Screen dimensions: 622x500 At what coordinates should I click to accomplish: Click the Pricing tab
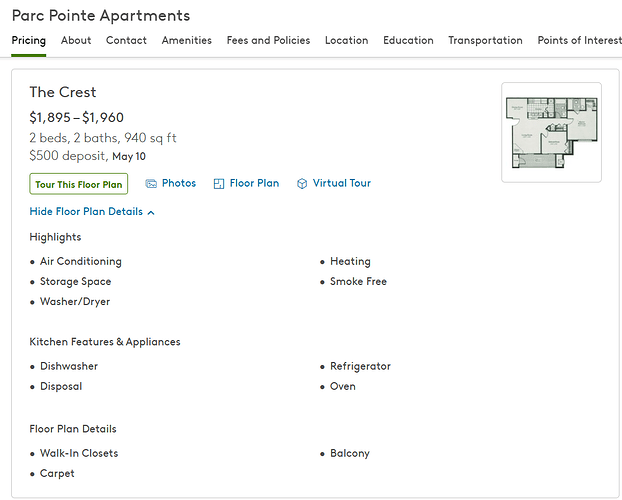(x=29, y=41)
